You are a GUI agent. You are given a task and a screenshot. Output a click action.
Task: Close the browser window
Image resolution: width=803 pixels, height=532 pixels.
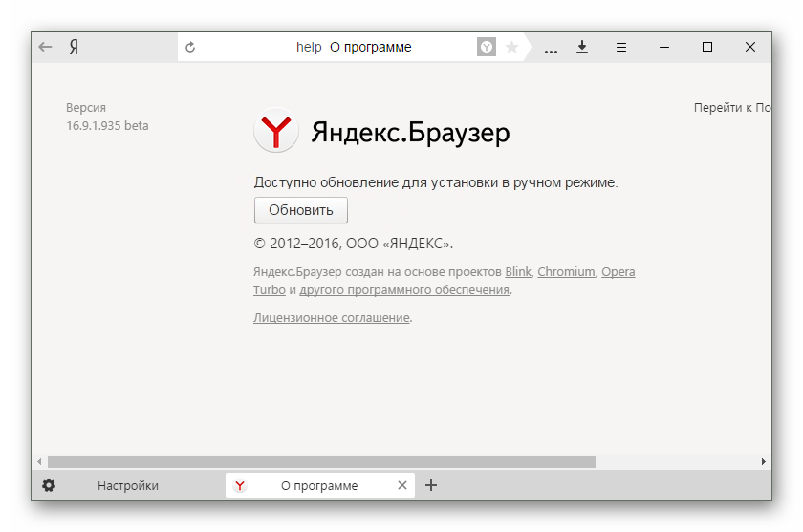tap(750, 47)
